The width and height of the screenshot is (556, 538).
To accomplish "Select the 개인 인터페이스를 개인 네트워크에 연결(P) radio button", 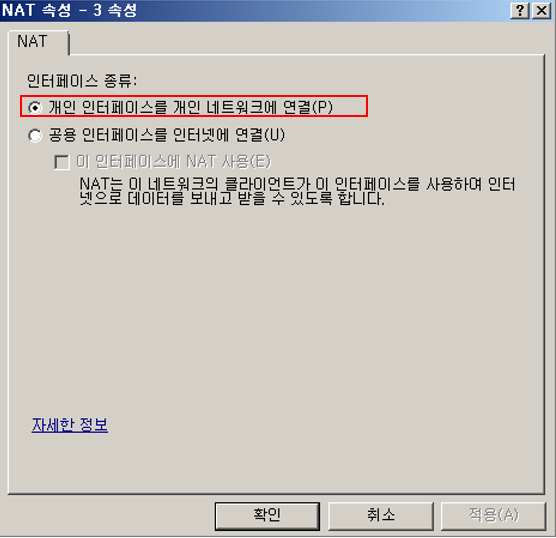I will tap(181, 107).
